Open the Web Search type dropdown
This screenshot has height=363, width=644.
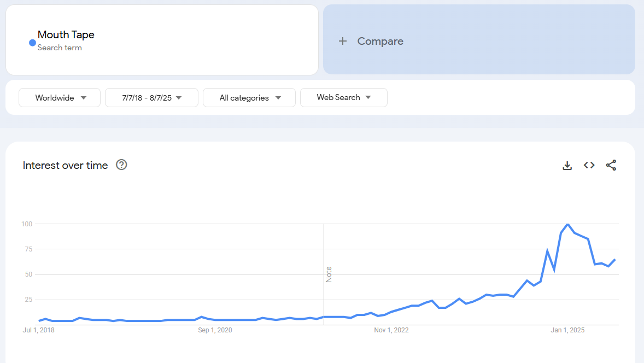343,97
